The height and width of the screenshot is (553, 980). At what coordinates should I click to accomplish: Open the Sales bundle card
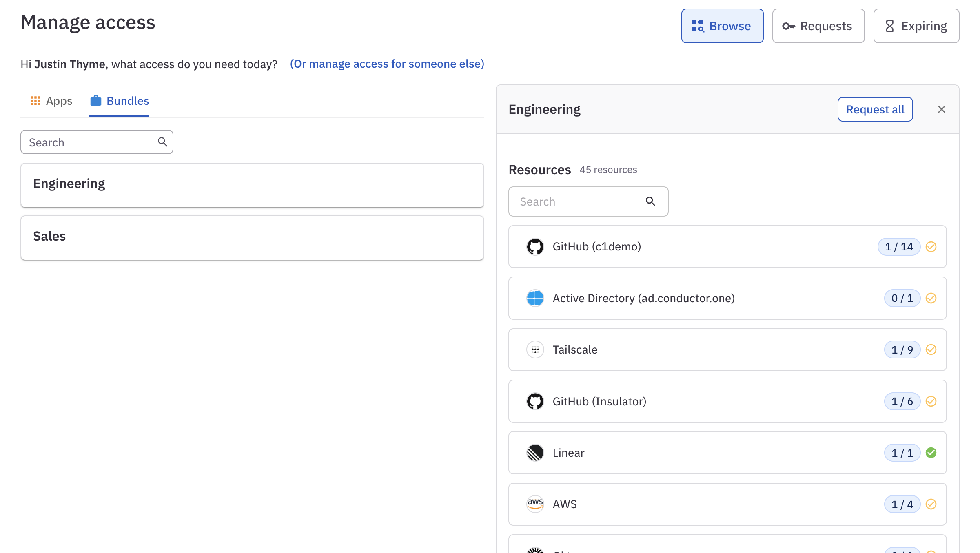pyautogui.click(x=252, y=238)
